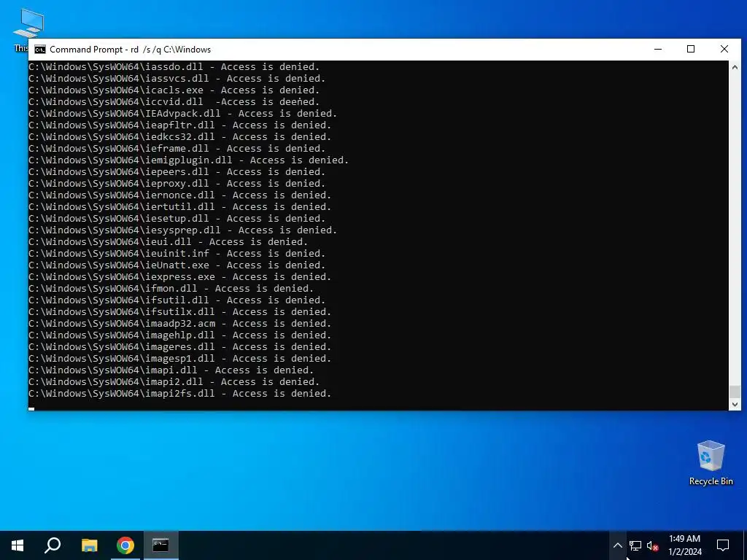Click console scrollbar down arrow
Screen dimensions: 747x560
pyautogui.click(x=735, y=404)
